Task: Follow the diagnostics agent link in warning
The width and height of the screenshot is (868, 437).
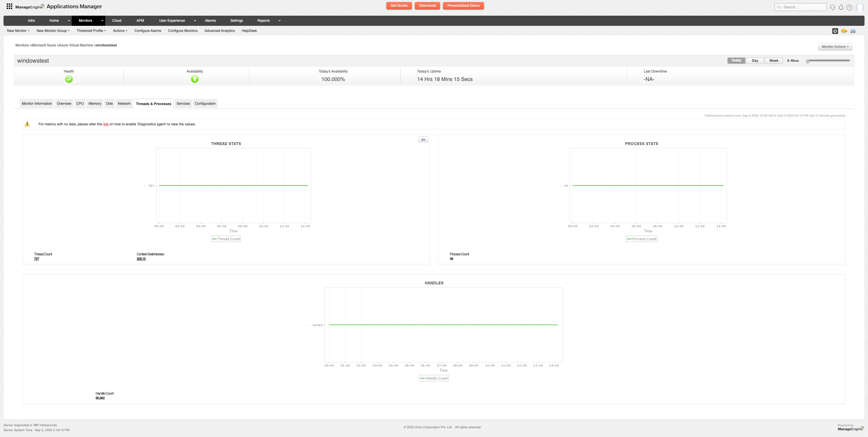Action: (106, 124)
